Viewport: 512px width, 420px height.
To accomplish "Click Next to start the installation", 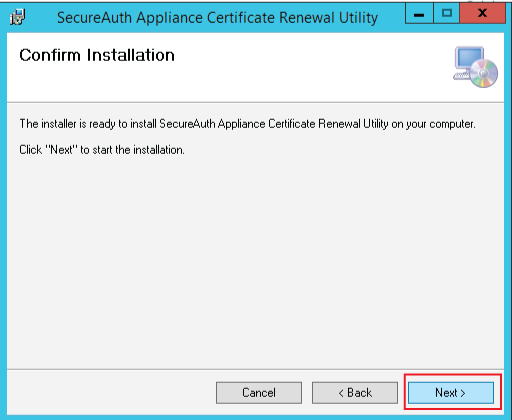I will point(451,393).
